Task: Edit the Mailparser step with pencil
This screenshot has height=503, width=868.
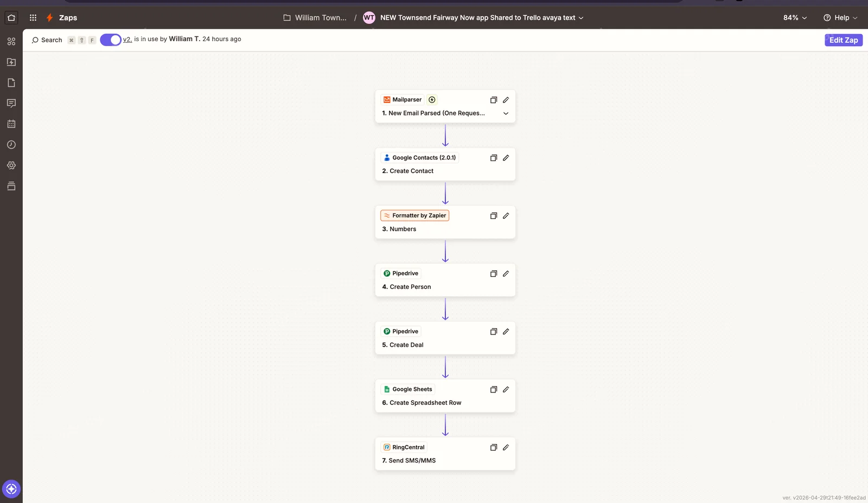Action: tap(506, 100)
